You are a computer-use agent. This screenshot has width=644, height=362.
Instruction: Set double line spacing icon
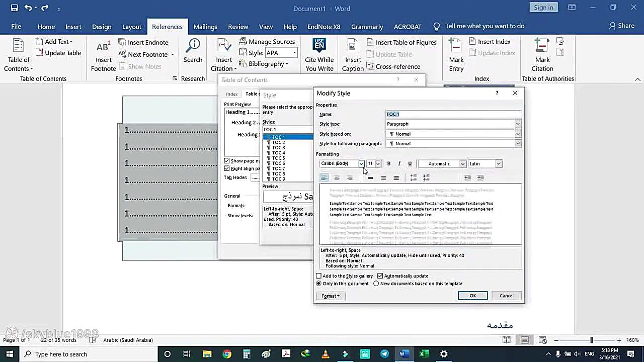(396, 177)
